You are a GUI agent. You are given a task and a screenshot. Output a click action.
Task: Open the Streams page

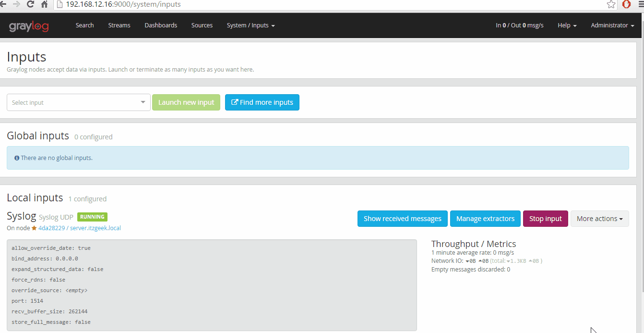pos(119,25)
